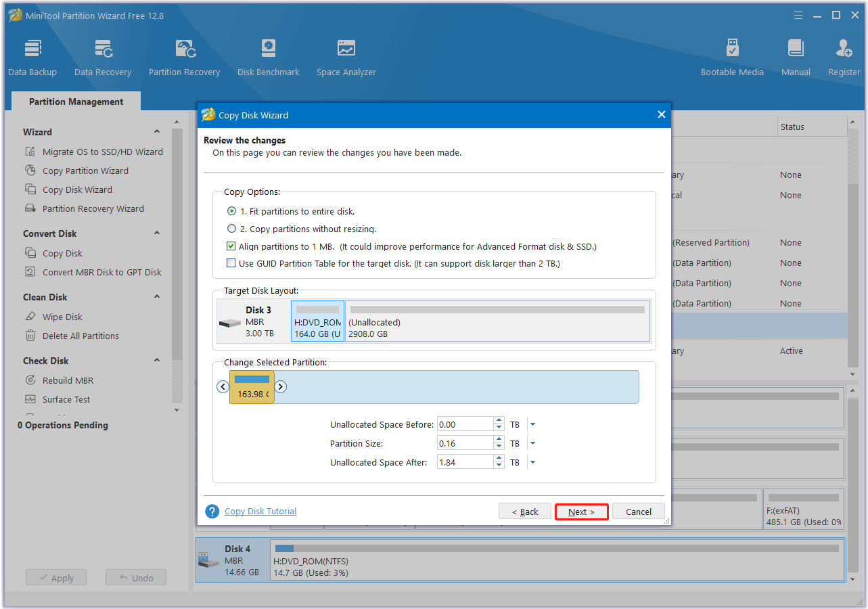This screenshot has width=868, height=609.
Task: Select Copy partitions without resizing option
Action: tap(232, 229)
